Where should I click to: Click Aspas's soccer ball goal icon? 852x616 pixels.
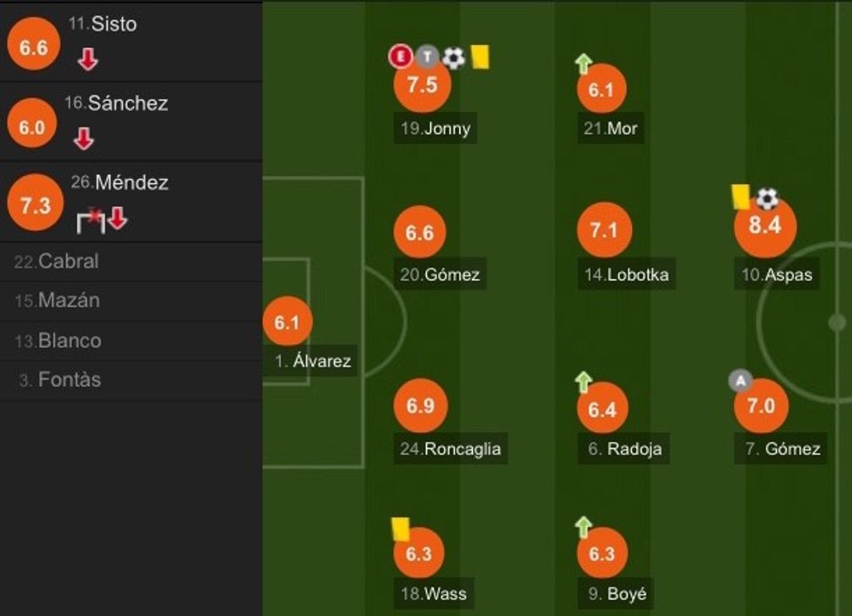coord(767,199)
